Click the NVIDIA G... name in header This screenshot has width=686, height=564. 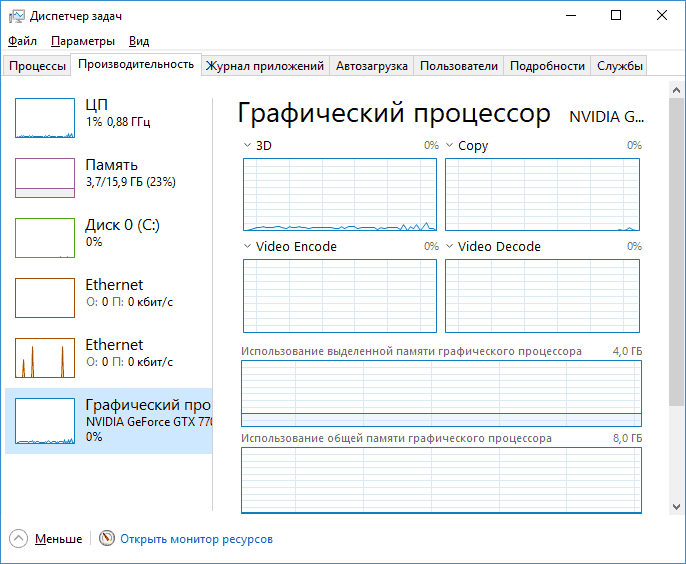606,117
